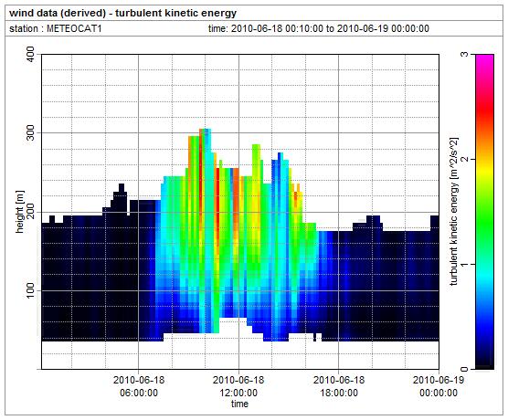
Task: Click the colorbar tick label '3'
Action: [464, 54]
